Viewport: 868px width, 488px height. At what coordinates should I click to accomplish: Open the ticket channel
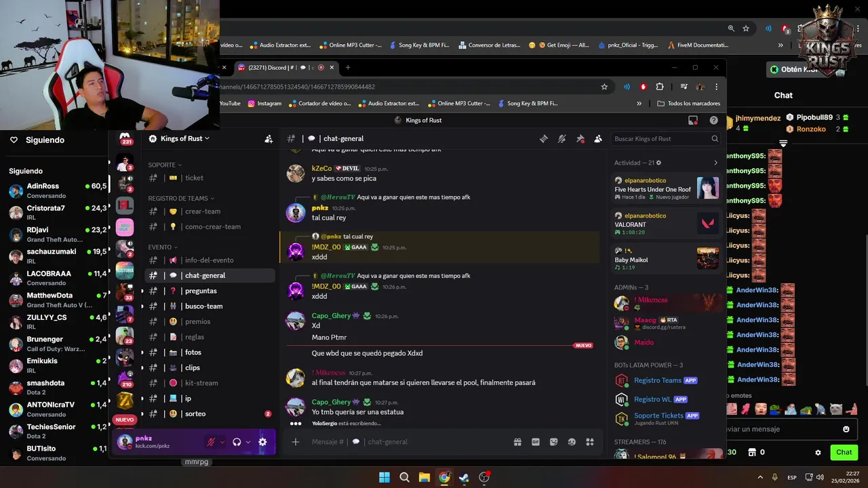point(210,178)
